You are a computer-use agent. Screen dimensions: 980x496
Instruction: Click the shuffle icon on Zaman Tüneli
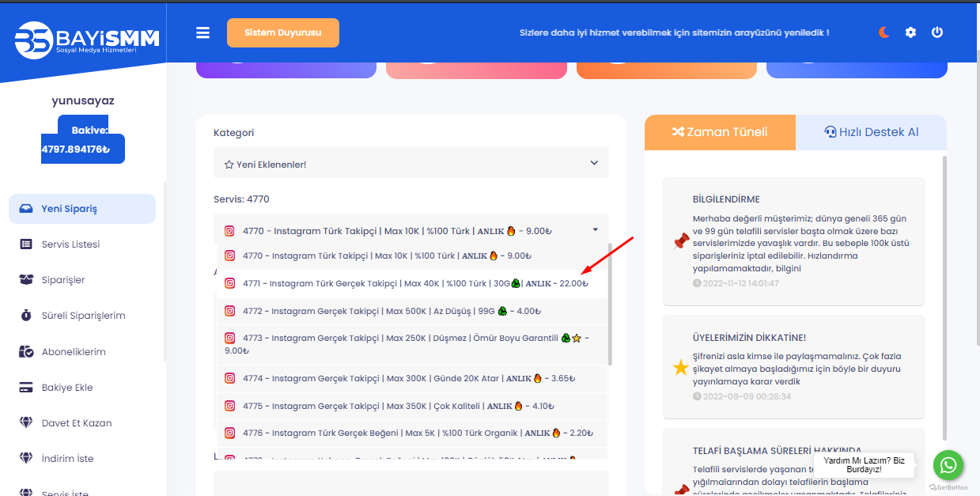click(x=678, y=132)
